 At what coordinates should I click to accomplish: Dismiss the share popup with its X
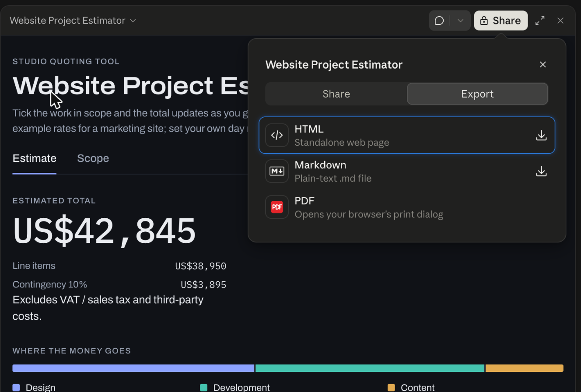(543, 65)
